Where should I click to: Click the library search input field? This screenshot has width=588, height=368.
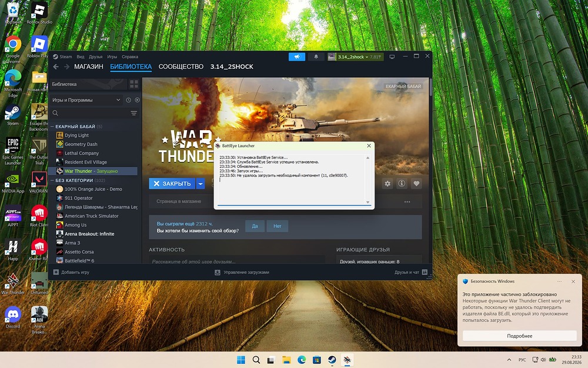[95, 113]
